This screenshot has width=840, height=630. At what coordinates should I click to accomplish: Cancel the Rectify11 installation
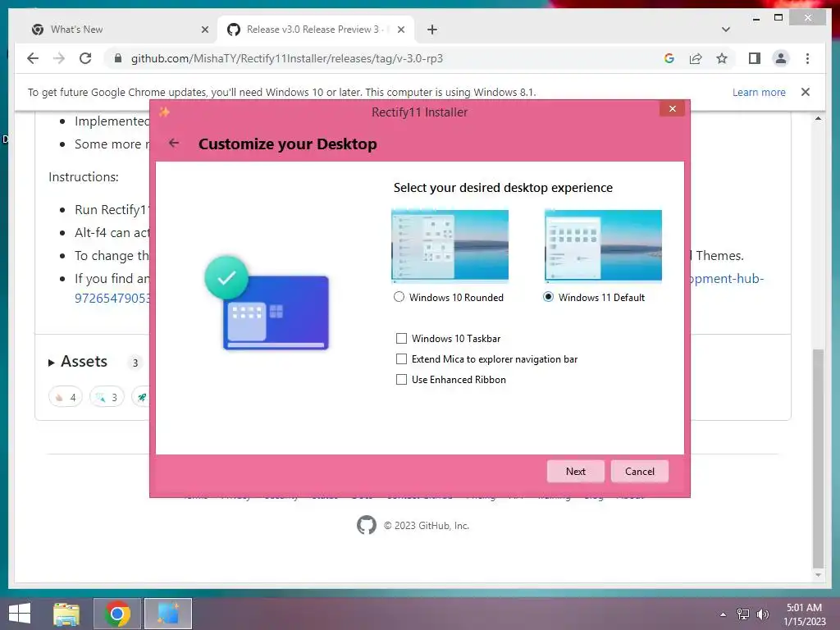[x=640, y=472]
